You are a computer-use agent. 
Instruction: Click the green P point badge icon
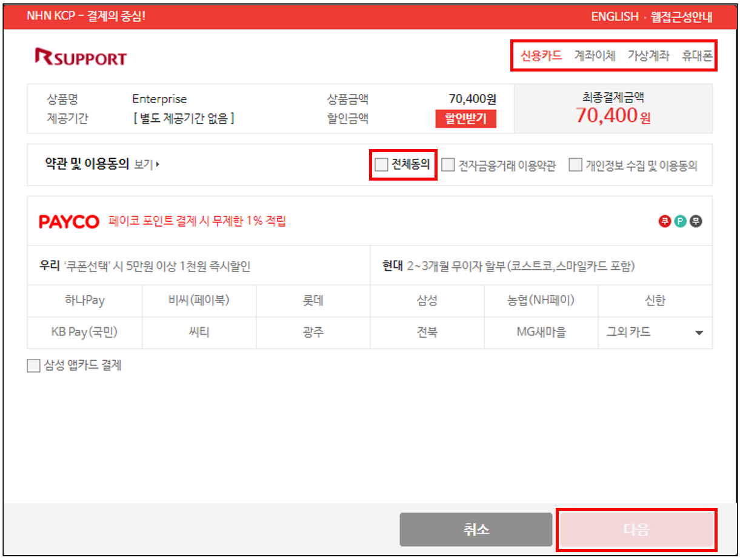tap(680, 221)
